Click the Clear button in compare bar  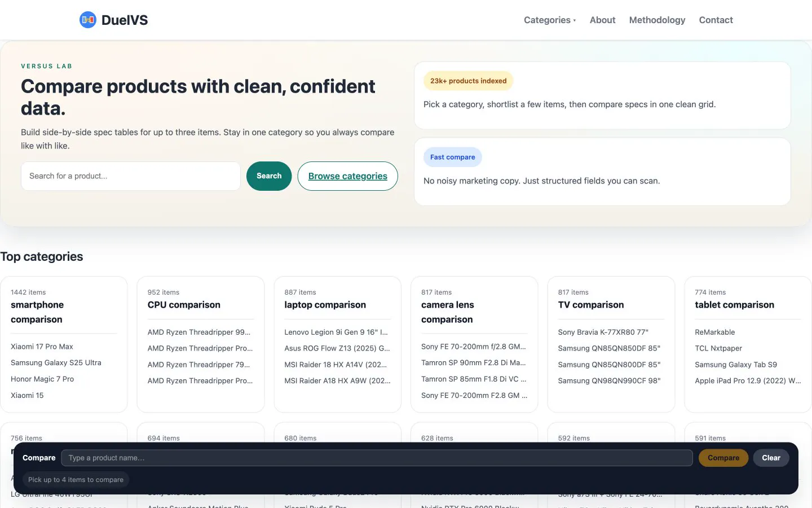[x=771, y=458]
